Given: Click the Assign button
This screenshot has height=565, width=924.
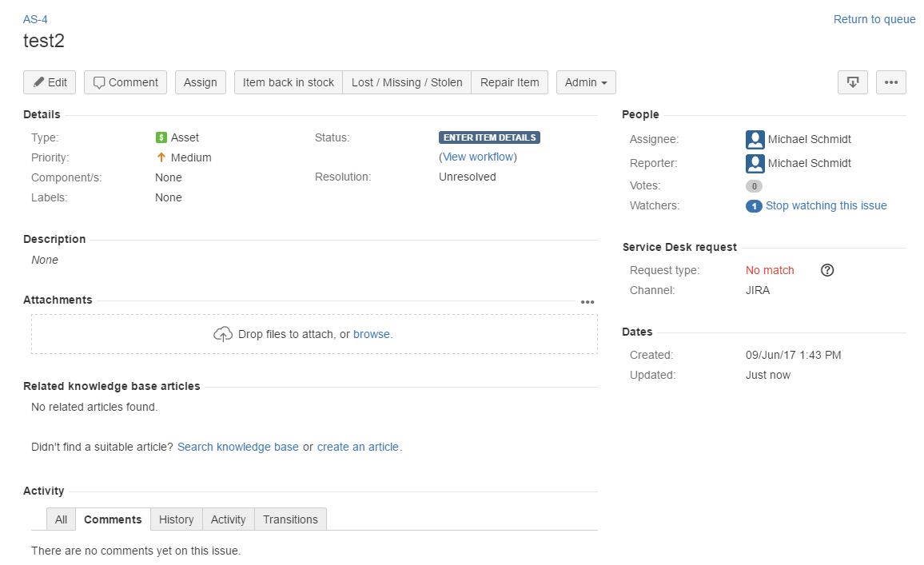Looking at the screenshot, I should [x=201, y=82].
